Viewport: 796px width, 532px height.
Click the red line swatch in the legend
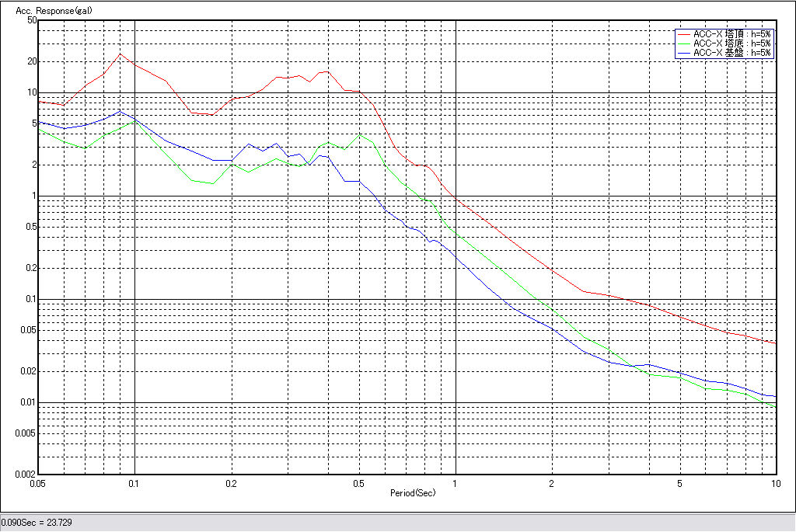point(684,34)
